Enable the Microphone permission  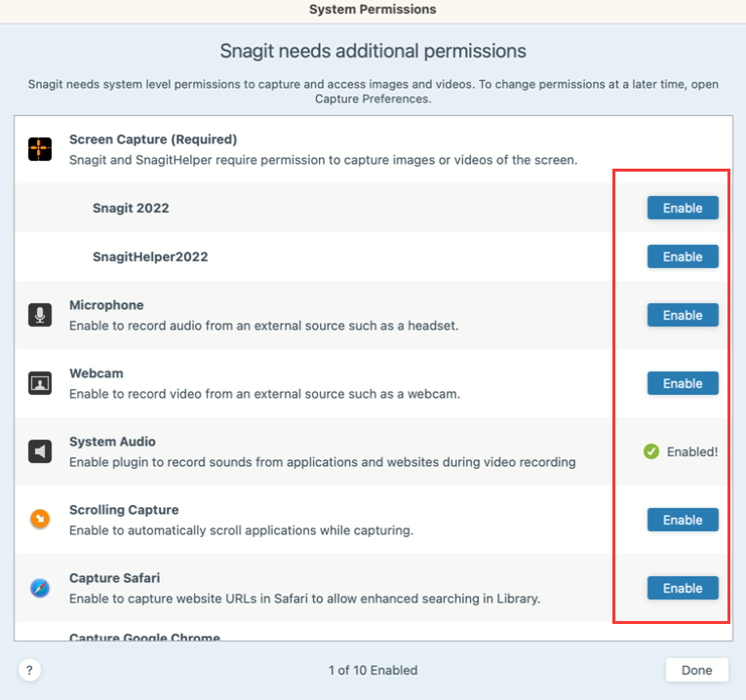pyautogui.click(x=683, y=315)
